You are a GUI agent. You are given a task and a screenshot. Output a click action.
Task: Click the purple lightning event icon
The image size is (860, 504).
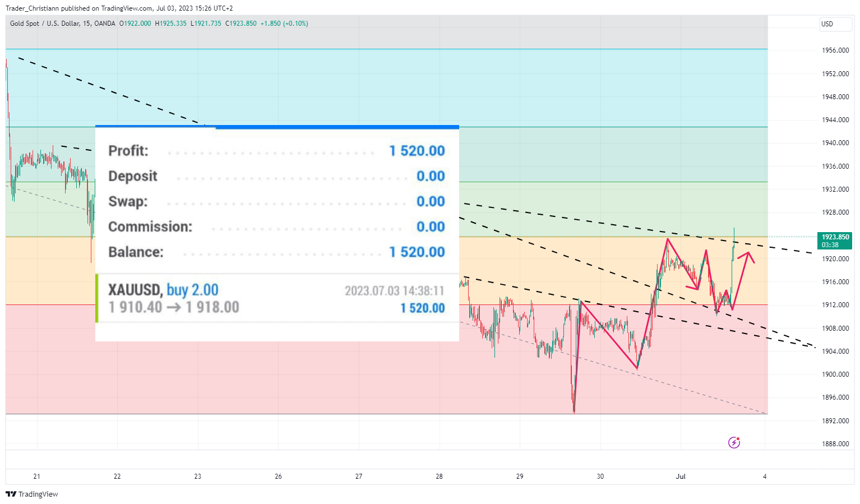pos(734,443)
